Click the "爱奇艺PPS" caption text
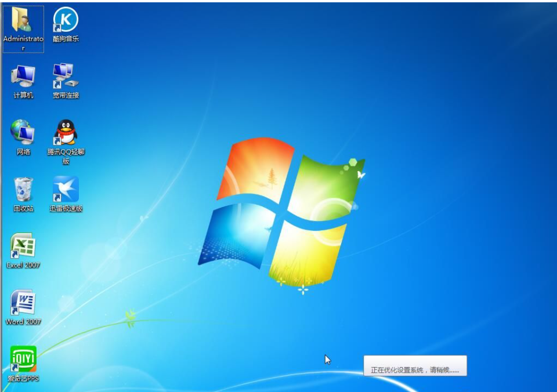Screen dimensions: 557x392 [23, 379]
